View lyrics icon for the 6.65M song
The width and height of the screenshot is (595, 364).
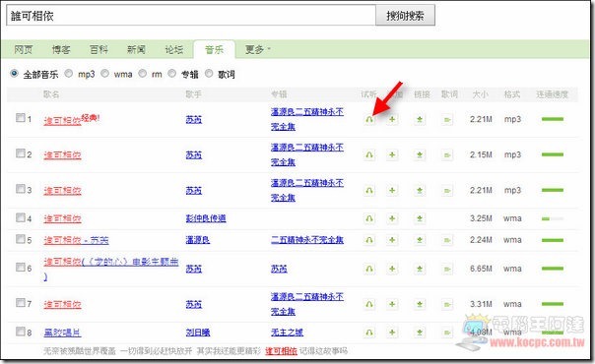pos(447,269)
